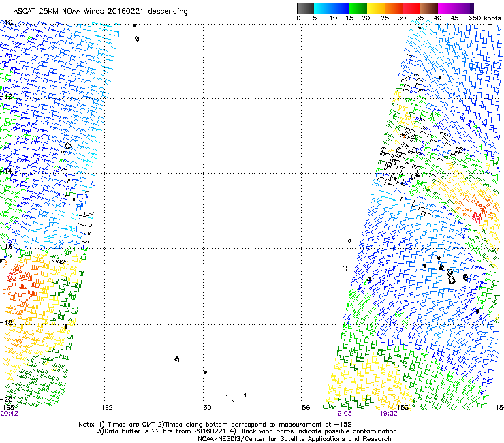Click the '-153' longitude label
Screen dimensions: 504x443
pos(400,408)
